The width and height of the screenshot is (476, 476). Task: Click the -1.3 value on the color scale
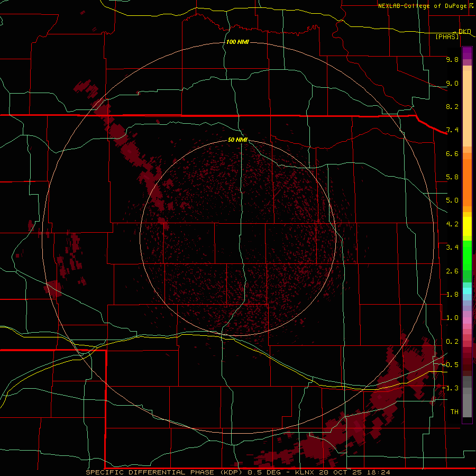pos(450,388)
